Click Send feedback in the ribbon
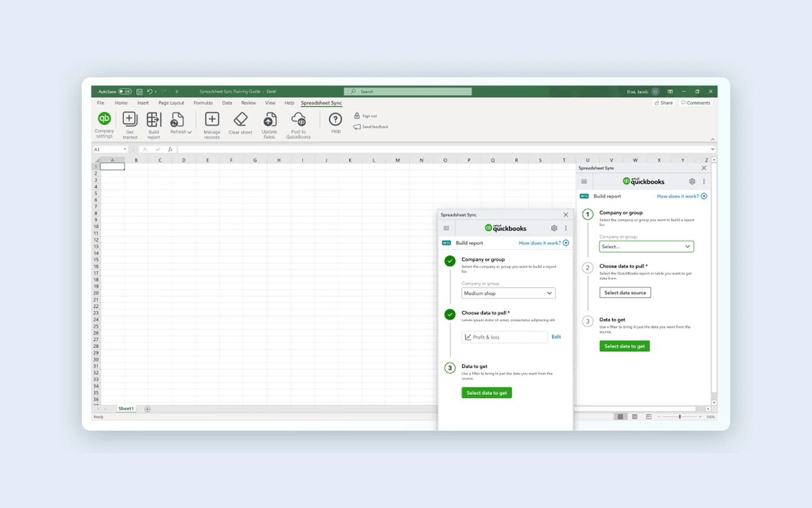The width and height of the screenshot is (812, 508). 370,127
